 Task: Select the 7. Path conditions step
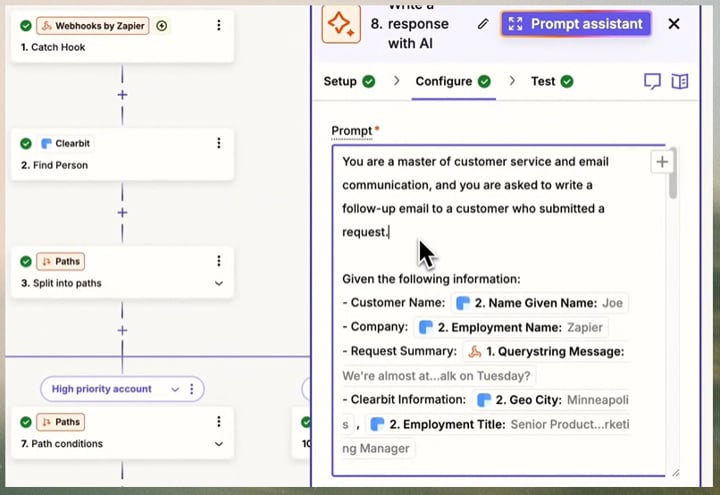coord(122,433)
